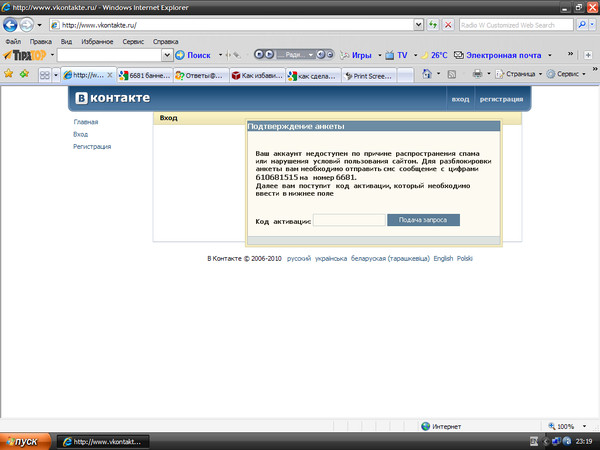Open the Файл menu
This screenshot has height=450, width=600.
(13, 41)
